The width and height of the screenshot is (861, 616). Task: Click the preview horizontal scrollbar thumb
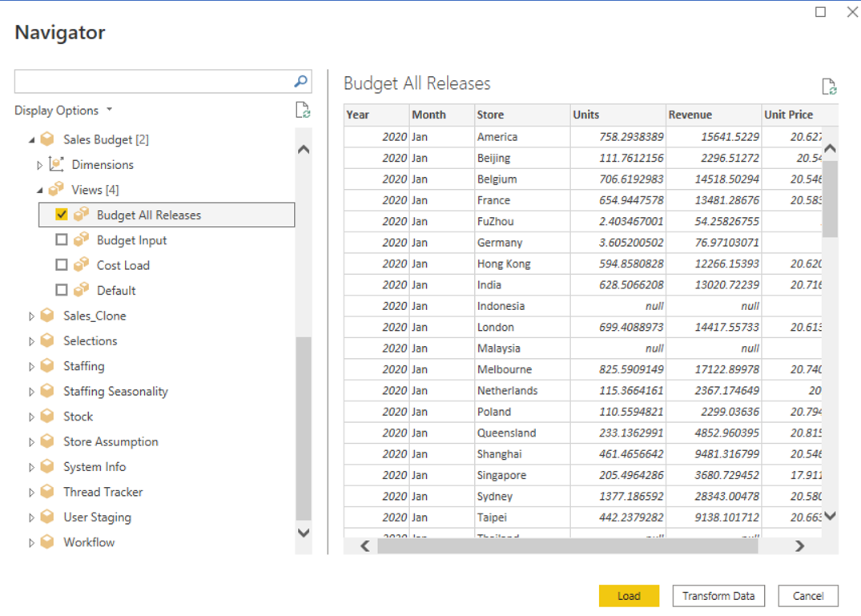pos(568,546)
